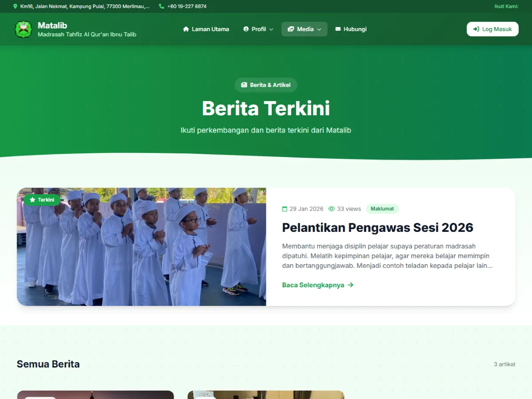The height and width of the screenshot is (399, 532).
Task: Click the calendar icon beside 29 Jan 2026
Action: [x=285, y=209]
